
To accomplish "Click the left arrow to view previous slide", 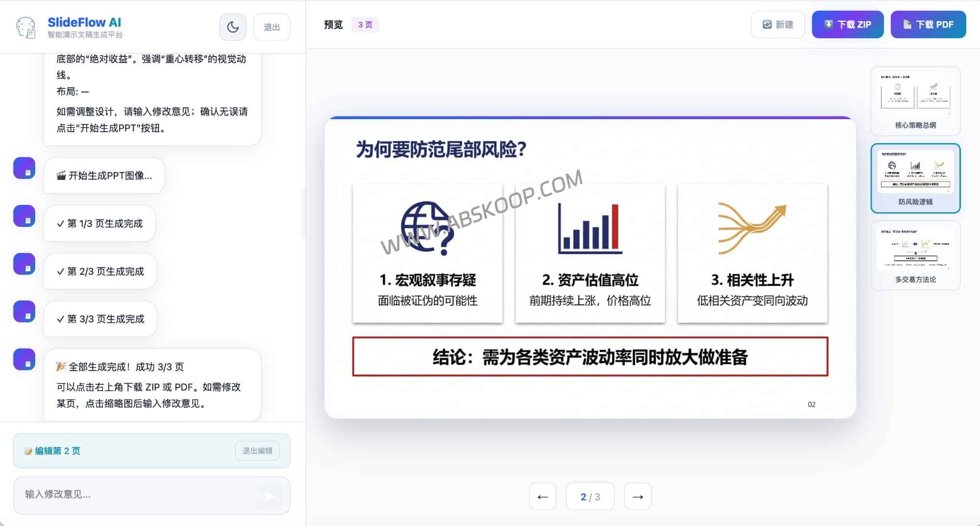I will [542, 496].
